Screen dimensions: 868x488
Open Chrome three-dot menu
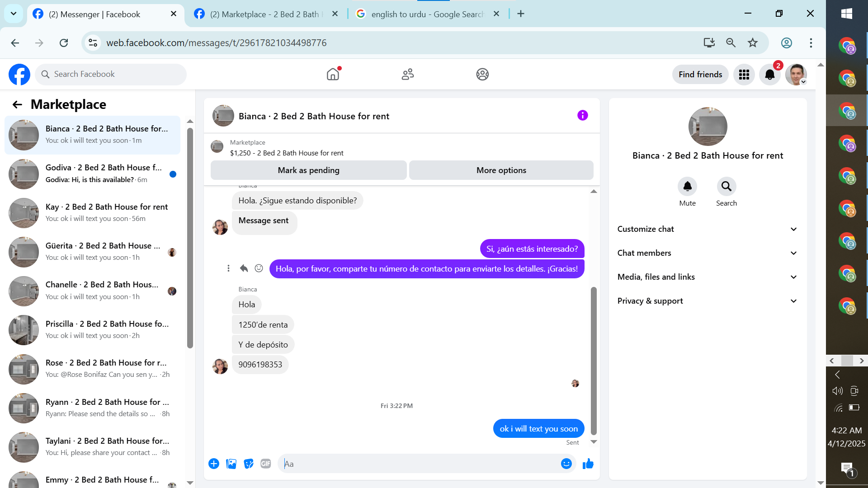point(811,43)
